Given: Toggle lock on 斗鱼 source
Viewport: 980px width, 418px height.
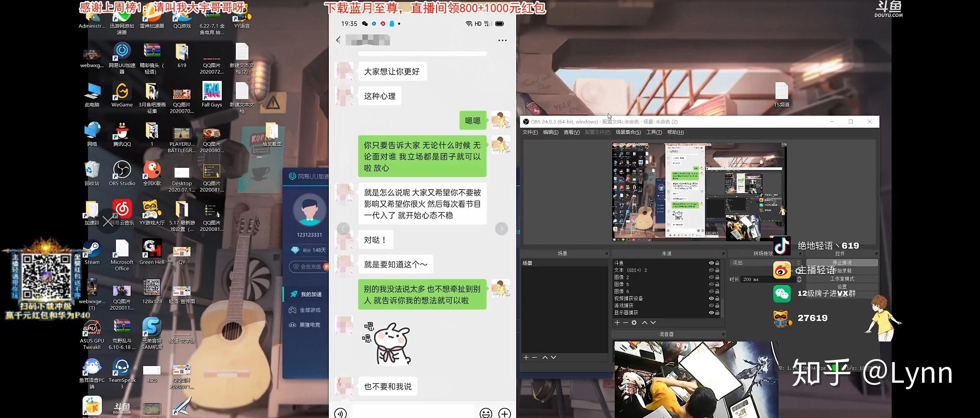Looking at the screenshot, I should (x=717, y=263).
